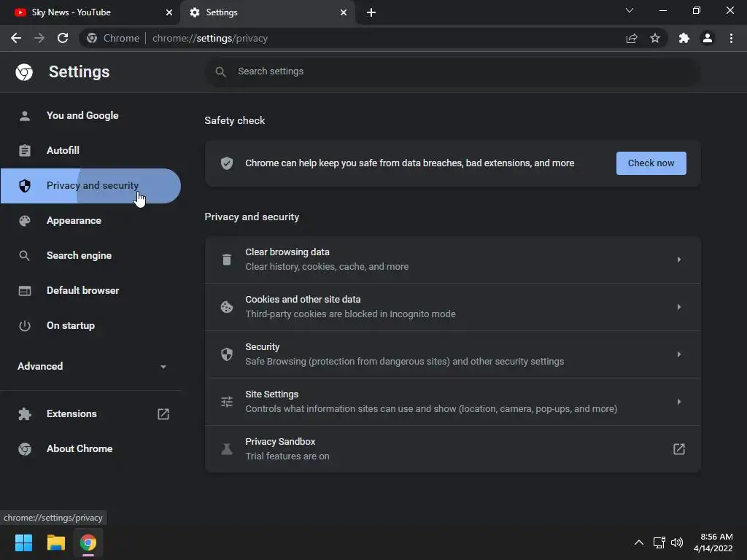Image resolution: width=747 pixels, height=560 pixels.
Task: Expand Clear browsing data chevron
Action: click(679, 260)
